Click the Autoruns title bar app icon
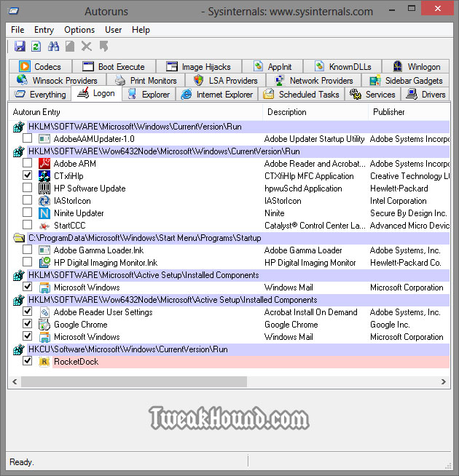The image size is (459, 476). tap(14, 11)
